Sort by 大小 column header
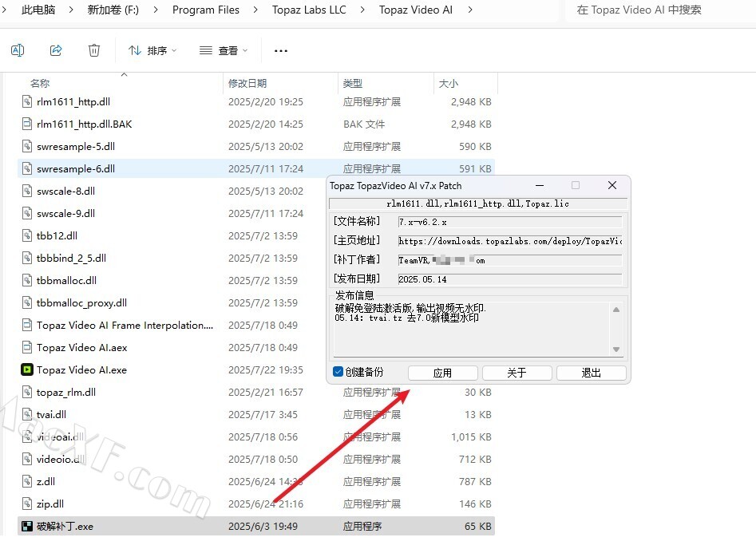756x549 pixels. click(x=449, y=83)
